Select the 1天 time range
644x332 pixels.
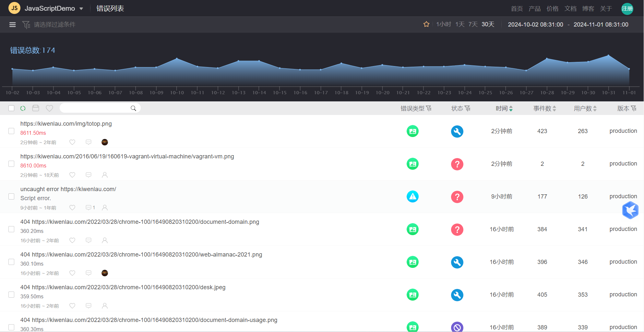point(460,25)
